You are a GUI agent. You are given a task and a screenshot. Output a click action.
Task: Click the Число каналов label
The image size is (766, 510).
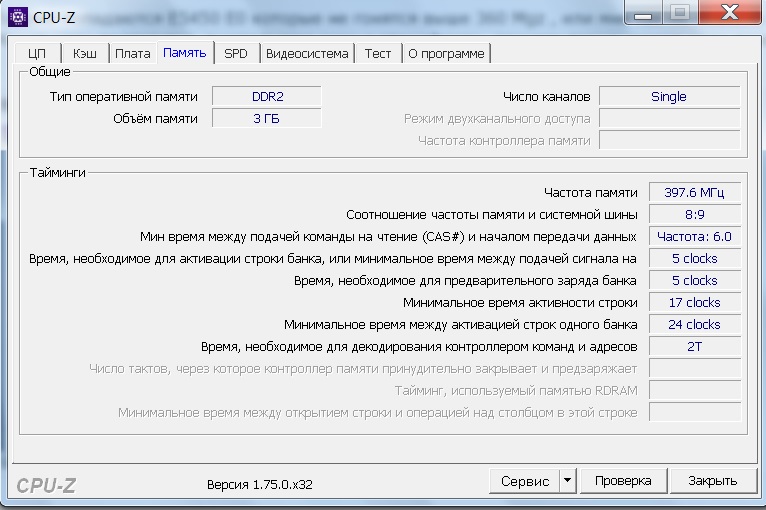click(x=547, y=97)
